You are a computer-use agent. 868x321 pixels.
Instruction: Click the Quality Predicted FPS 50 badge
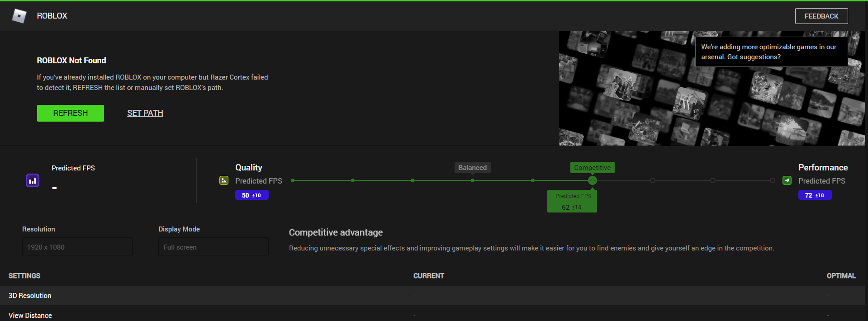[252, 195]
